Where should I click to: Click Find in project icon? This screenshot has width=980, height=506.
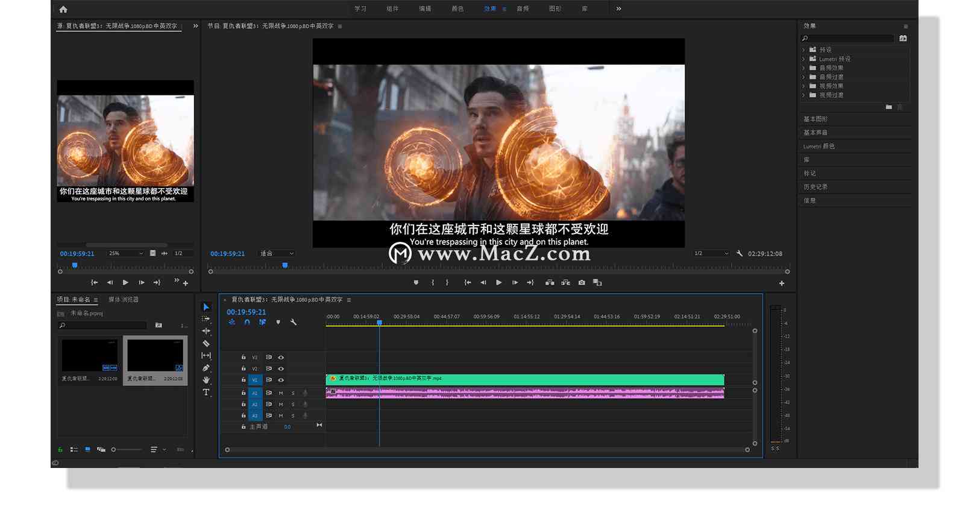pos(159,325)
